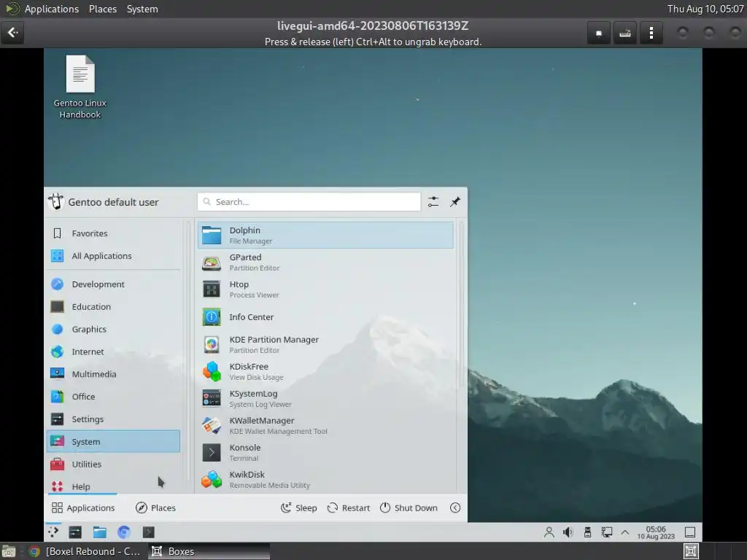The width and height of the screenshot is (747, 560).
Task: Select the Multimedia category
Action: coord(113,374)
